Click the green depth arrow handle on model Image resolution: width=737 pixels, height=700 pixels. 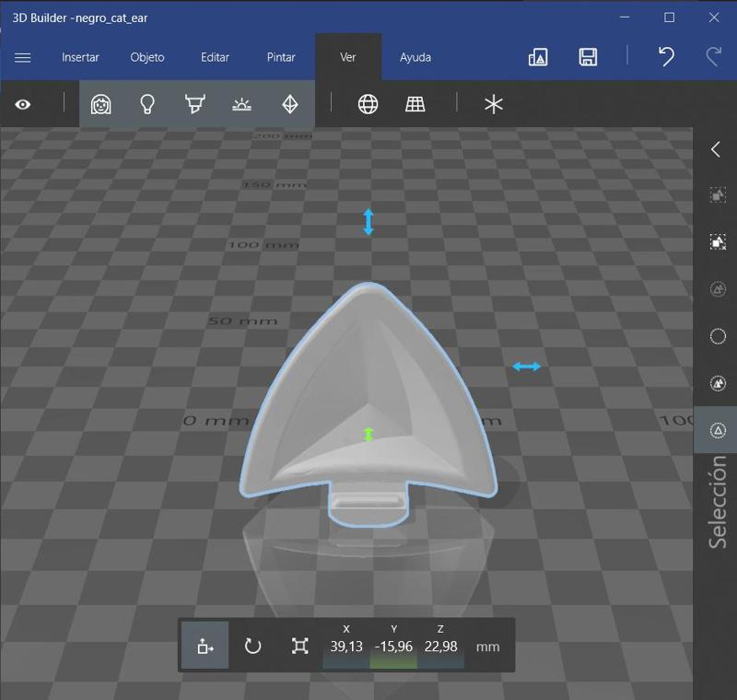coord(368,435)
